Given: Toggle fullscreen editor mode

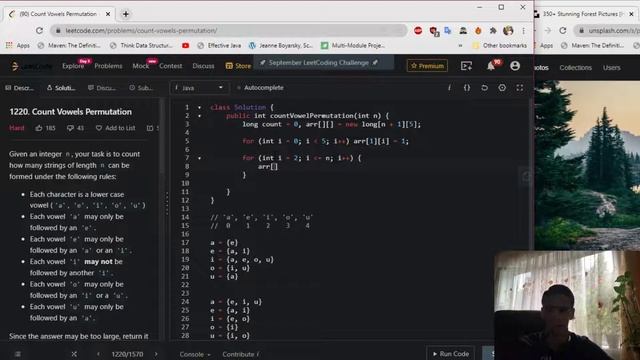Looking at the screenshot, I should click(x=520, y=88).
